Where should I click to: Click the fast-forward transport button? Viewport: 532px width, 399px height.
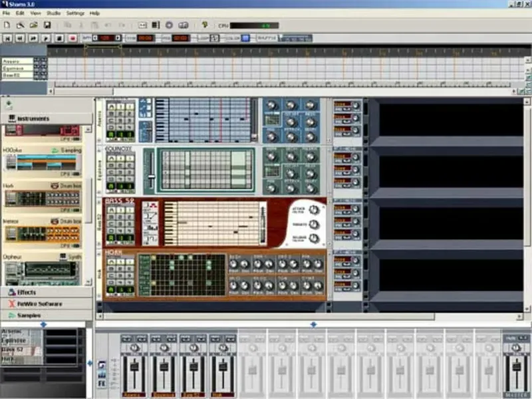click(x=33, y=38)
